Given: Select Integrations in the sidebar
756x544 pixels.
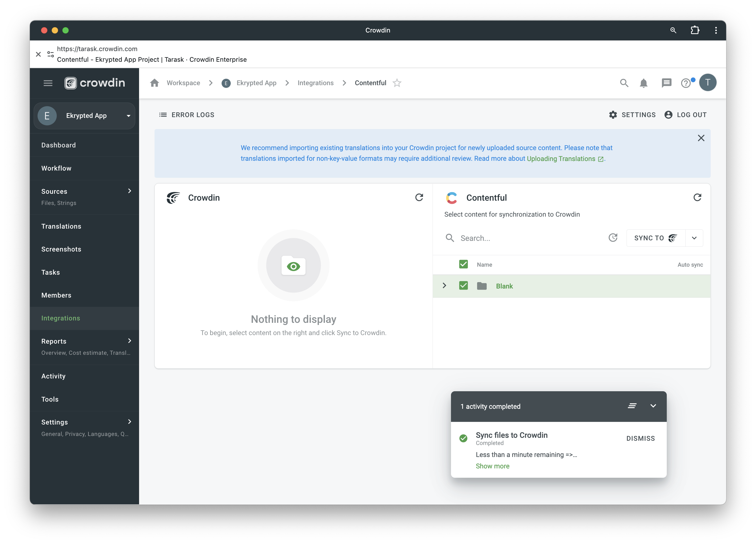Looking at the screenshot, I should (x=84, y=318).
